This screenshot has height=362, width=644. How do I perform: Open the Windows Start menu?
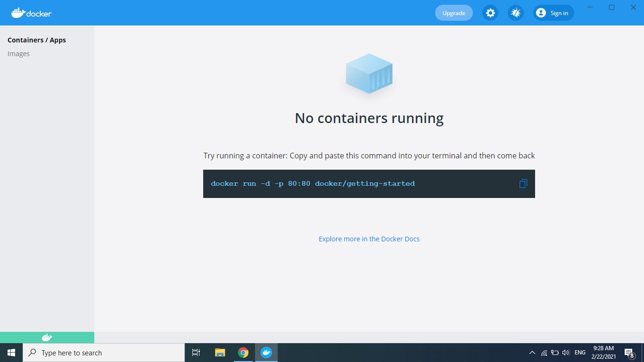(x=11, y=353)
